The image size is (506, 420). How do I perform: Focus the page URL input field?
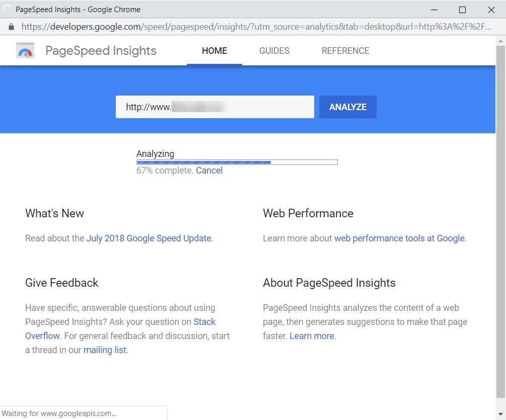[214, 107]
